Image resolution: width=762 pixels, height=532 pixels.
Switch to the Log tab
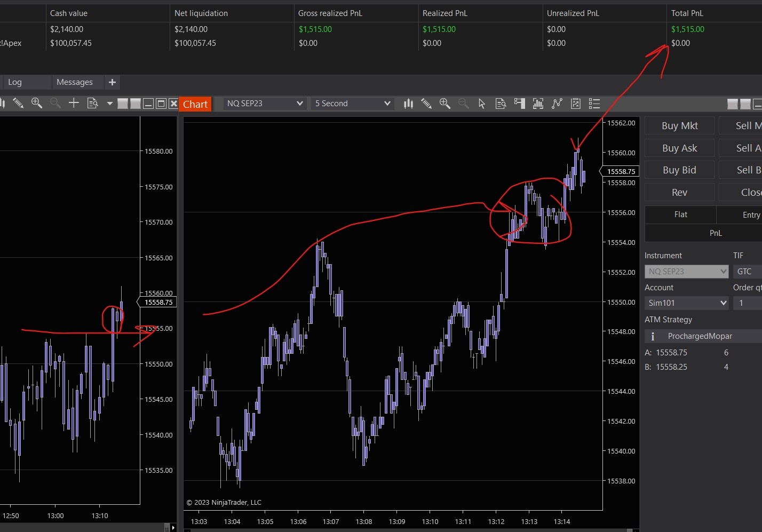(15, 82)
